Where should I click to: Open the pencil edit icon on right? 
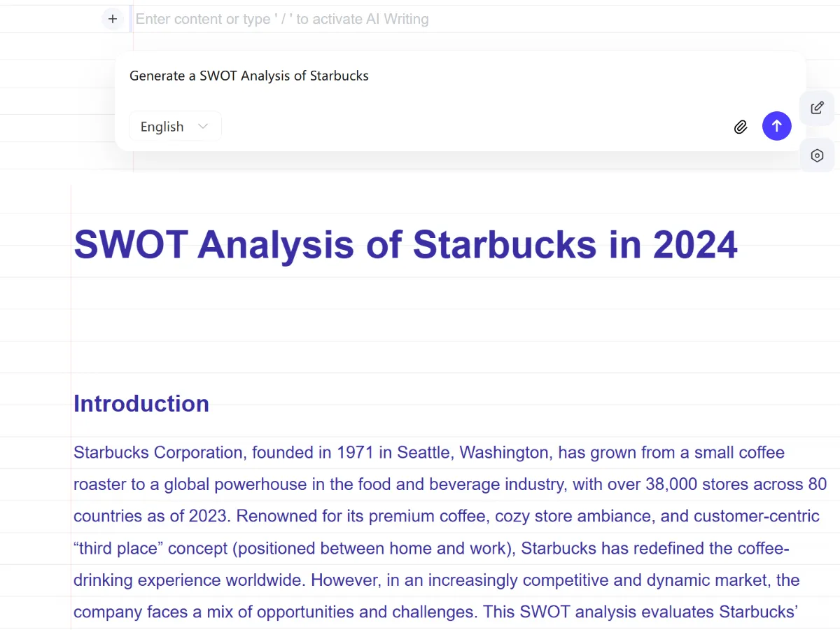[817, 108]
